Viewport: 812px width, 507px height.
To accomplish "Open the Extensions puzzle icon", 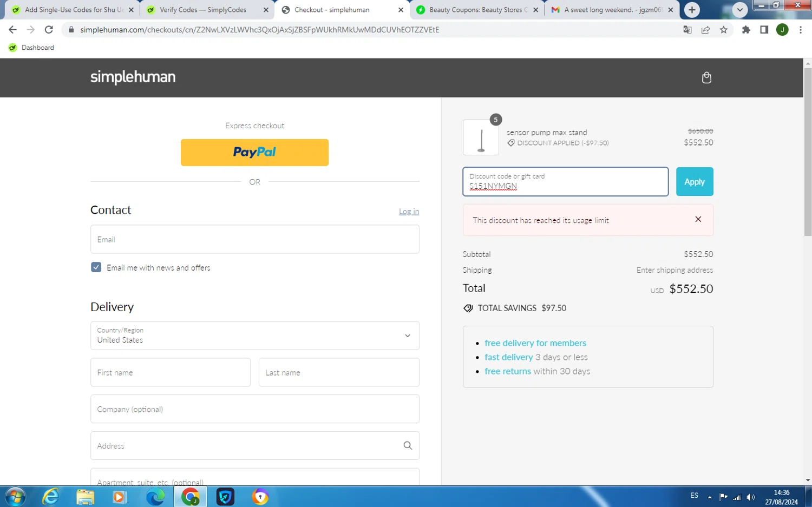I will (x=746, y=30).
